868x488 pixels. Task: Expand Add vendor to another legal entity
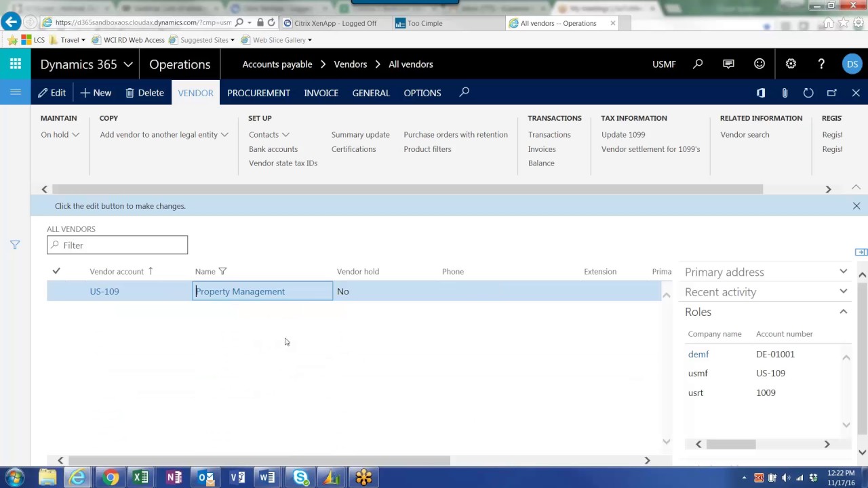(x=164, y=134)
